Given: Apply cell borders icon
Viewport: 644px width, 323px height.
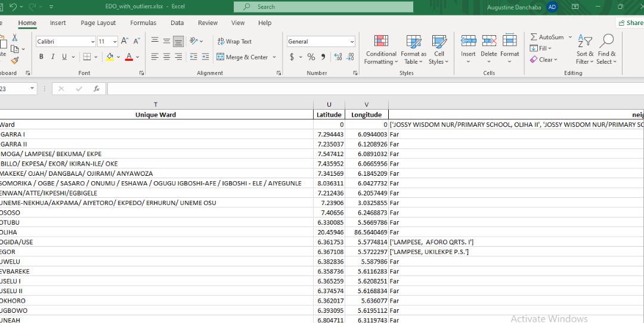Looking at the screenshot, I should [x=86, y=57].
